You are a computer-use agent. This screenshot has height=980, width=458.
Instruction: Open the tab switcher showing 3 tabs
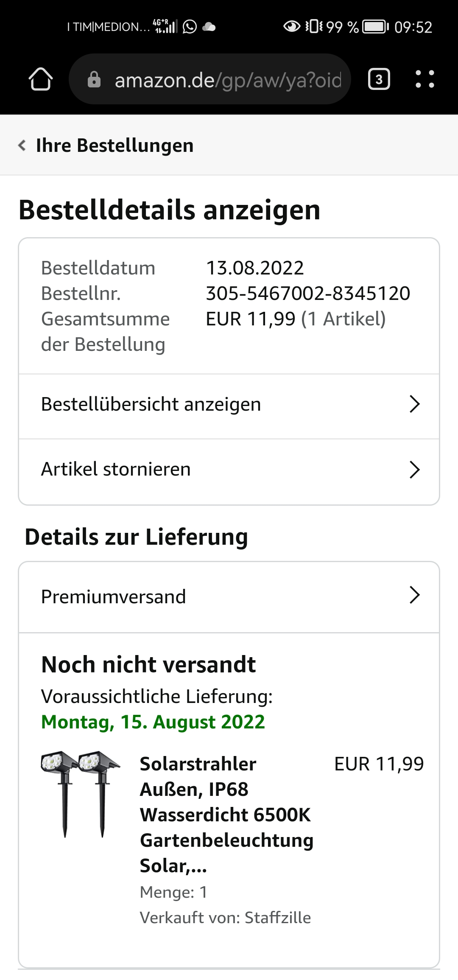(x=379, y=79)
